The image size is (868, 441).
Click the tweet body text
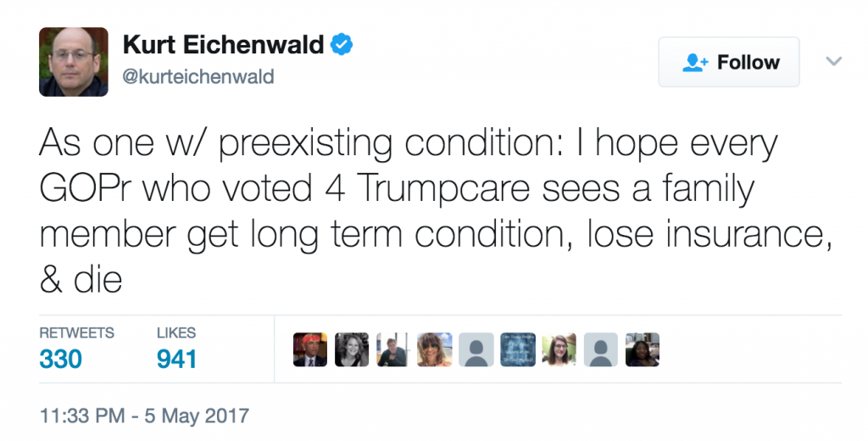(436, 212)
